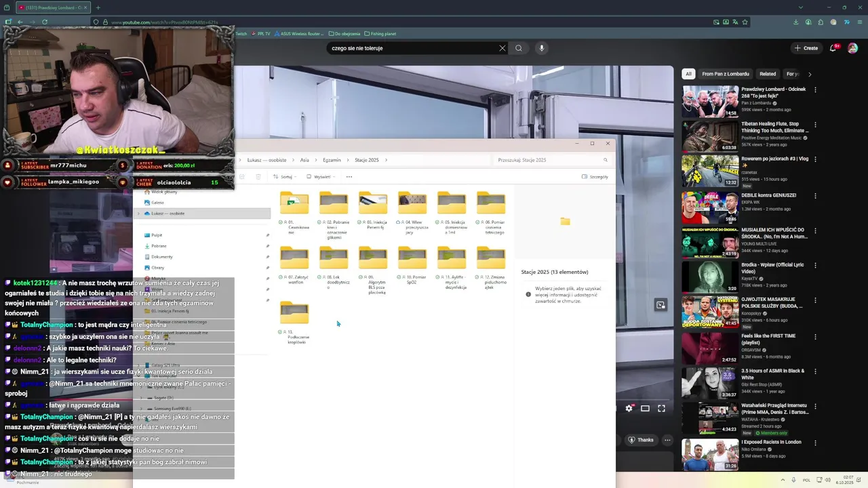Show hidden tray icons chevron
The width and height of the screenshot is (868, 488).
pos(784,480)
